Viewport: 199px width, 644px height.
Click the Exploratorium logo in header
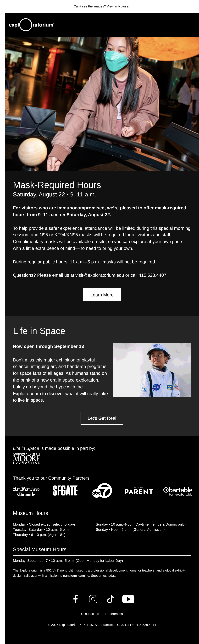[x=32, y=25]
